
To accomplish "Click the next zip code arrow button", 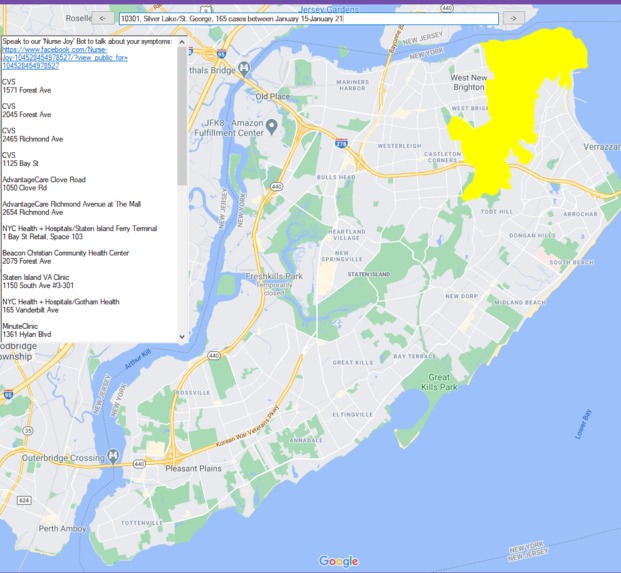I will pyautogui.click(x=514, y=18).
